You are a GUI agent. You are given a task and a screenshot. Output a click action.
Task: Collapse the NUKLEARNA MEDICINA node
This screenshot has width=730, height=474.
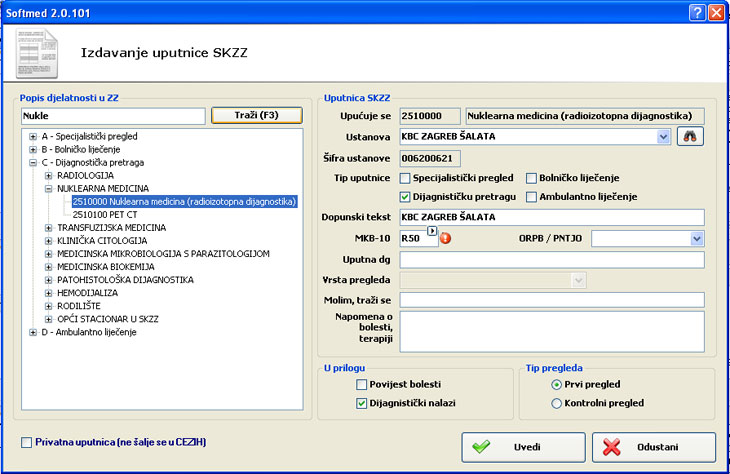48,188
